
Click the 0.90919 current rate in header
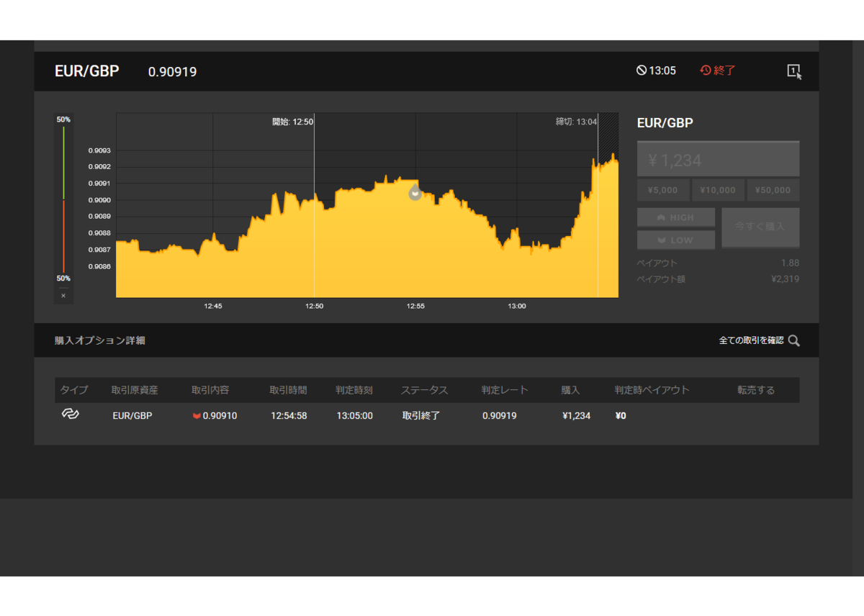pyautogui.click(x=173, y=72)
